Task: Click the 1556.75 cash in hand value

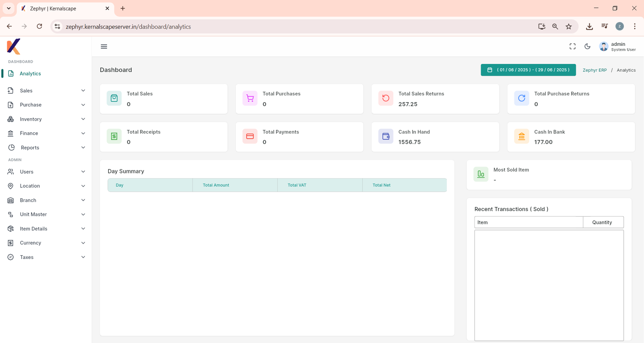Action: [409, 142]
